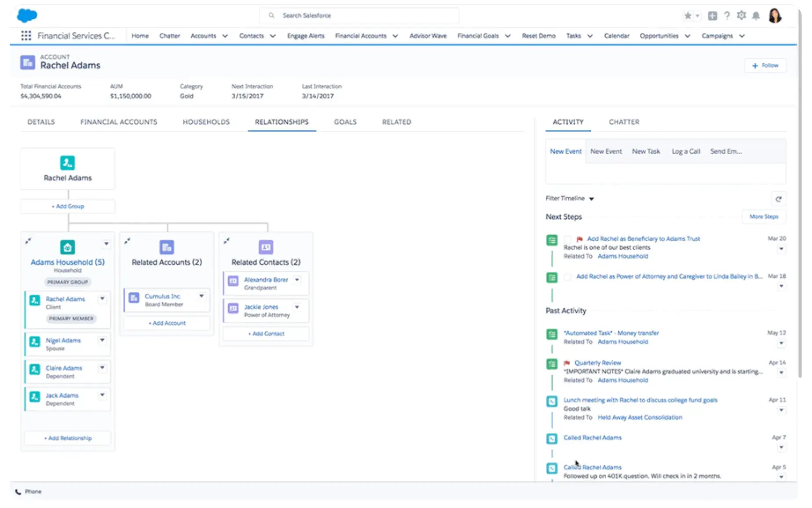
Task: Click the Follow button
Action: click(765, 65)
